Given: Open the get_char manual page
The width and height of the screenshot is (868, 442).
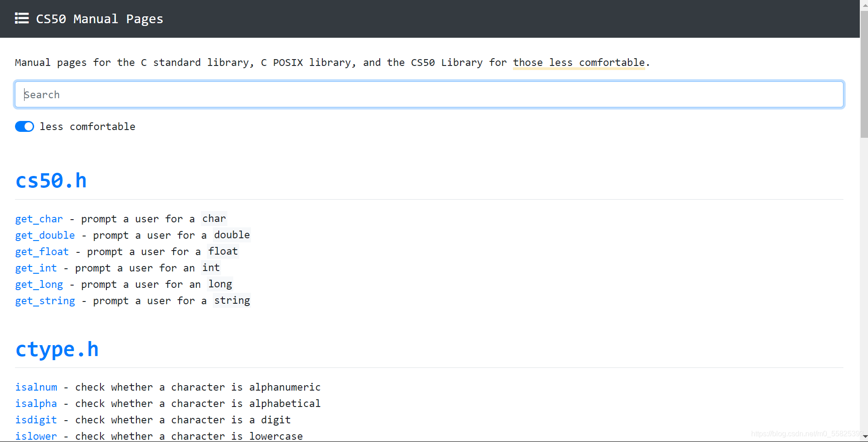Looking at the screenshot, I should pyautogui.click(x=39, y=219).
